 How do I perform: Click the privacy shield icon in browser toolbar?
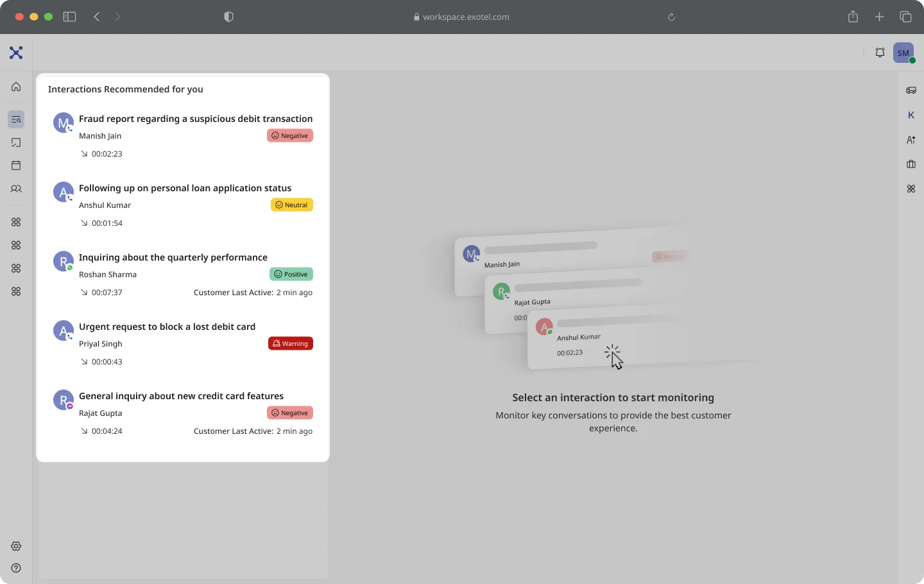tap(228, 17)
